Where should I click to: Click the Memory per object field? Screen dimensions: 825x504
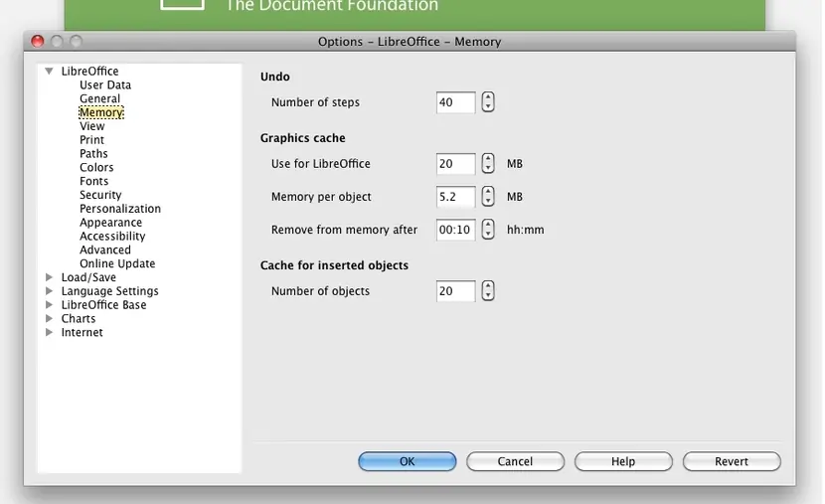[x=455, y=197]
